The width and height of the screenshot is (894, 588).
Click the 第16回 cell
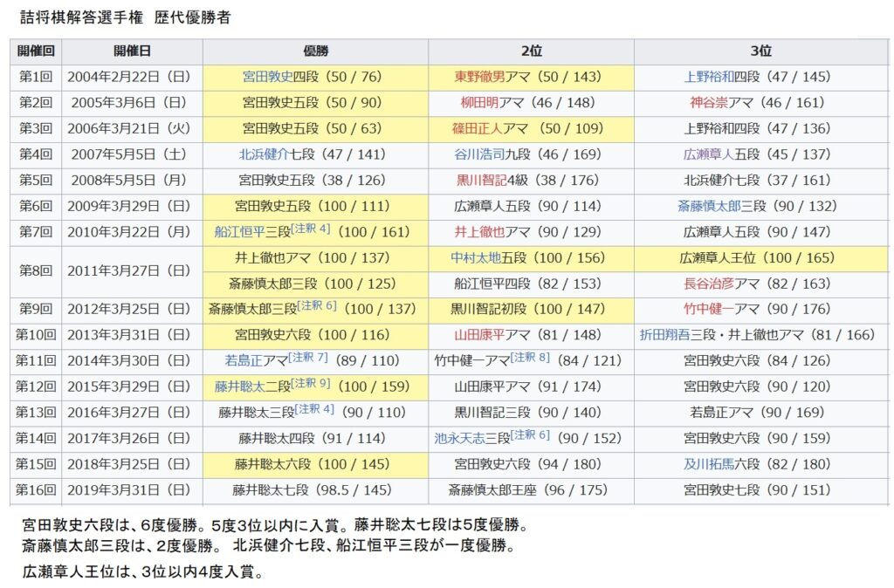(35, 490)
